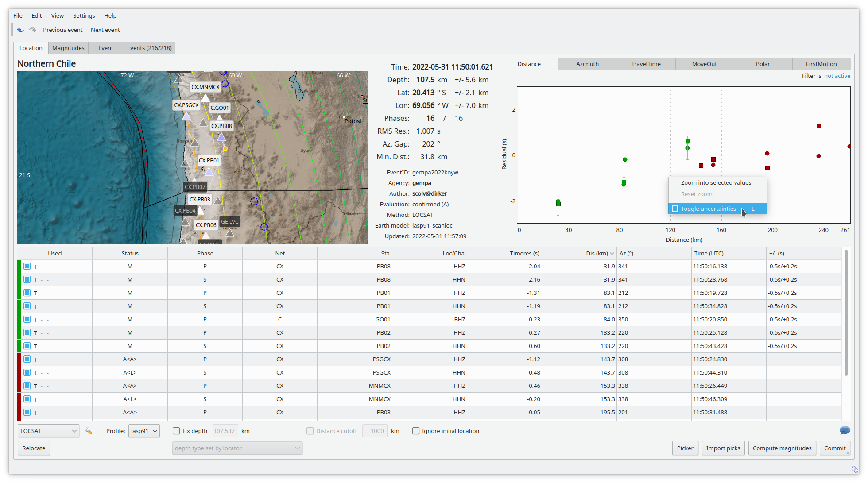Open the Commit button dropdown arrow

click(848, 452)
